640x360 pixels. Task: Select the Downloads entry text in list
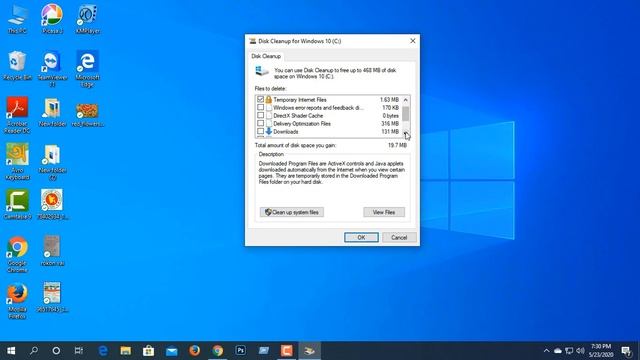286,132
